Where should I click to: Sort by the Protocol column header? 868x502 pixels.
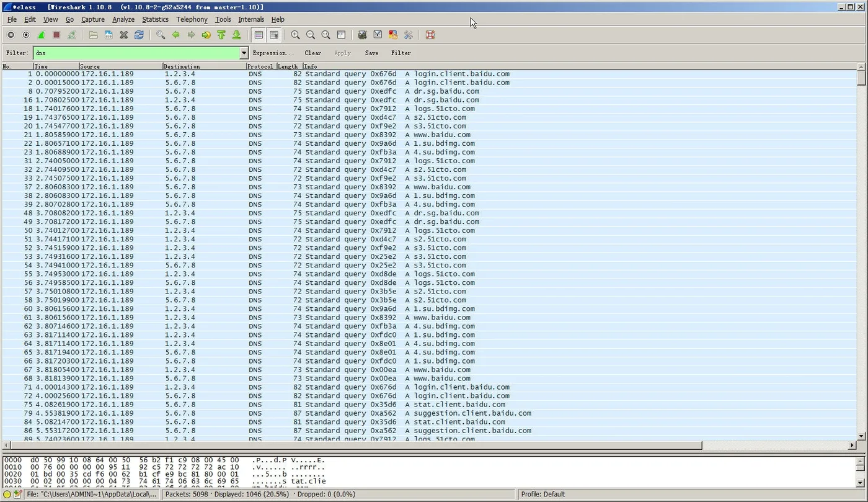261,66
